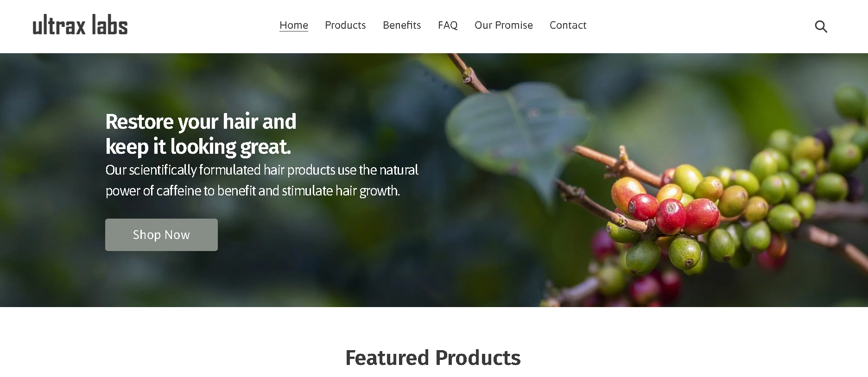Open the search magnifier icon
This screenshot has height=377, width=868.
coord(821,26)
